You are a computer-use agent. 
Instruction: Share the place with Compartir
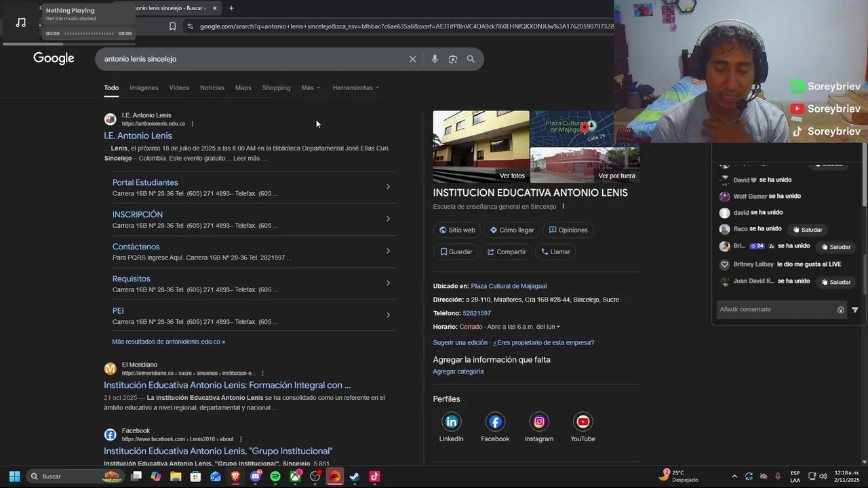tap(507, 251)
